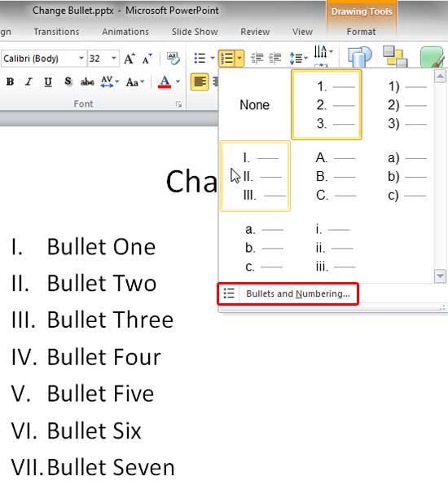Choose None numbering option
The height and width of the screenshot is (485, 448).
click(255, 105)
